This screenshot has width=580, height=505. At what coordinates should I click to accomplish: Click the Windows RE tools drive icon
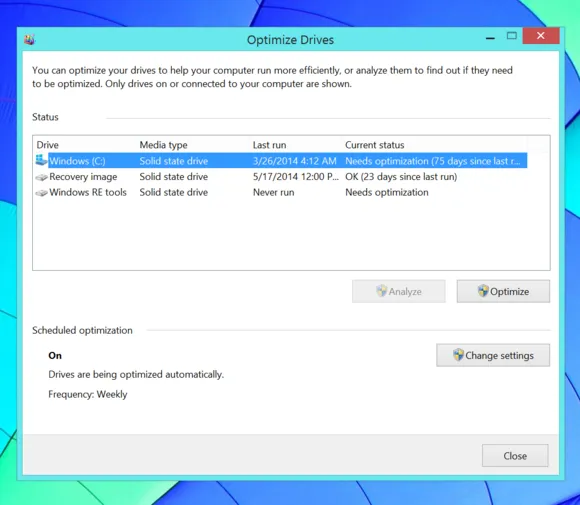click(41, 193)
